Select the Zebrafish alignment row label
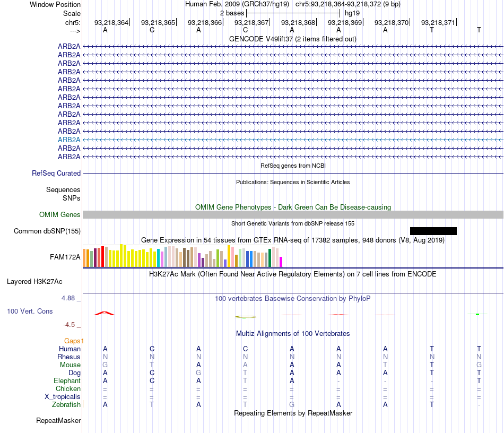The image size is (504, 433). click(x=66, y=404)
